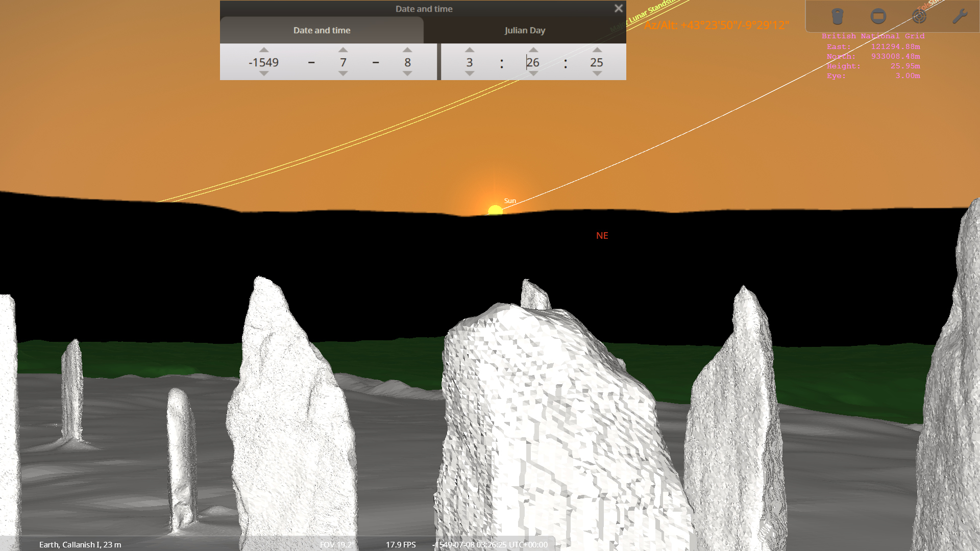Decrease the day value with down arrow

click(x=407, y=74)
